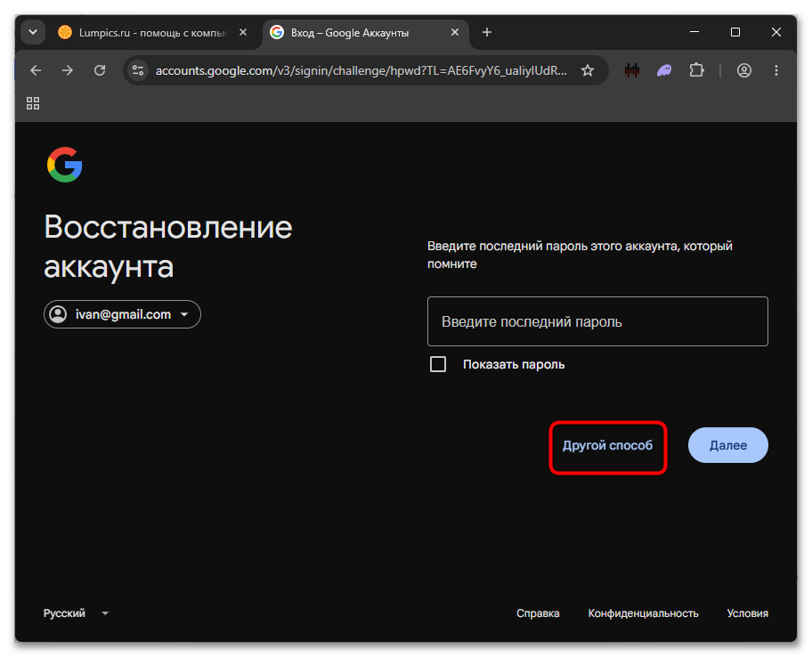Bookmark this page with the star icon
Viewport: 812px width, 657px height.
pyautogui.click(x=588, y=70)
